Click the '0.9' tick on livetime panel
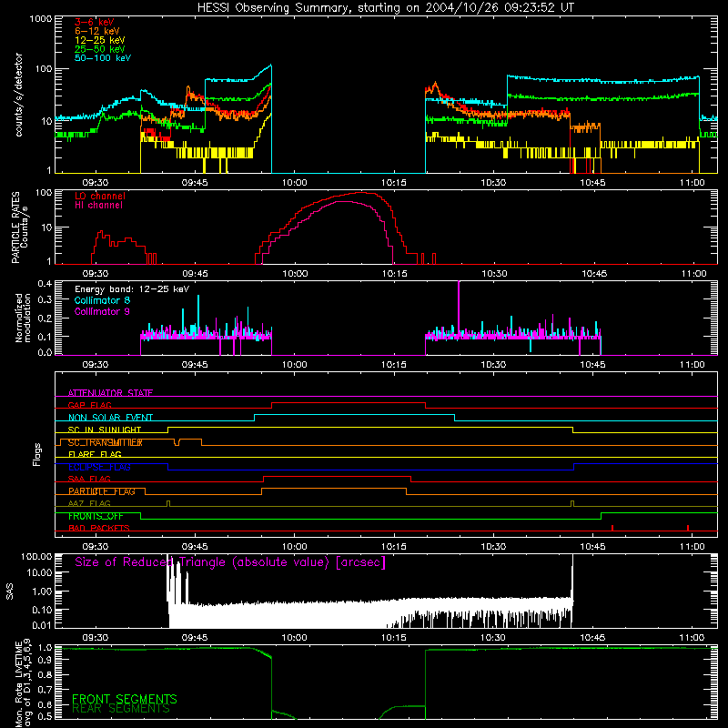728x728 pixels. click(45, 659)
